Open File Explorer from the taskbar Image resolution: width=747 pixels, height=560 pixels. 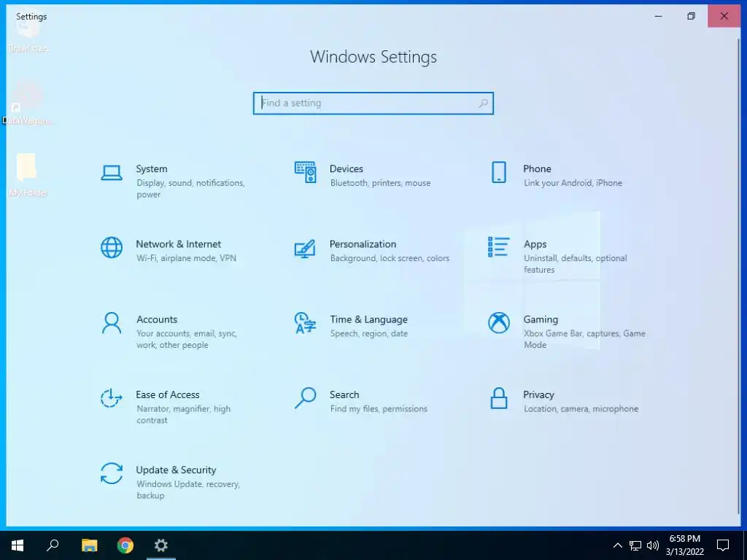(89, 545)
